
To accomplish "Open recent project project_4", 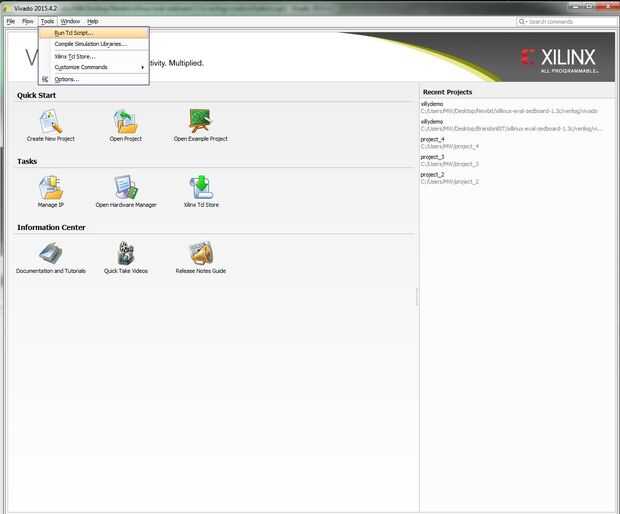I will [x=432, y=140].
